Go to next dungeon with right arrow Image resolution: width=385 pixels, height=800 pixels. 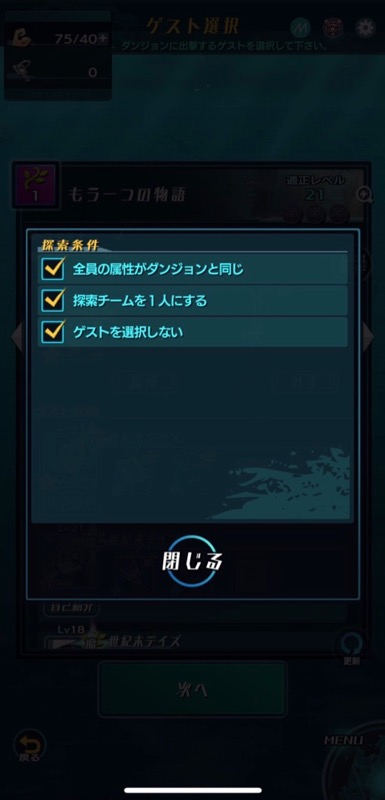tap(368, 338)
